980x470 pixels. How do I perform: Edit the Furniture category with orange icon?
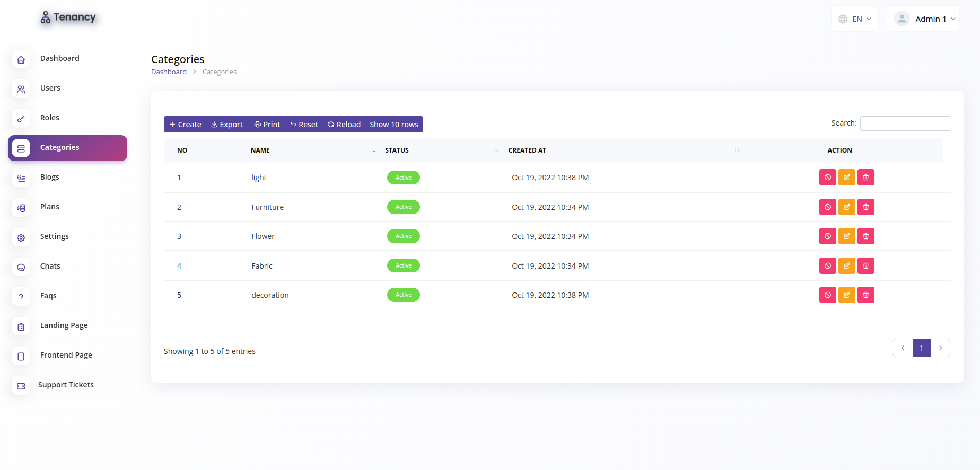pyautogui.click(x=846, y=207)
